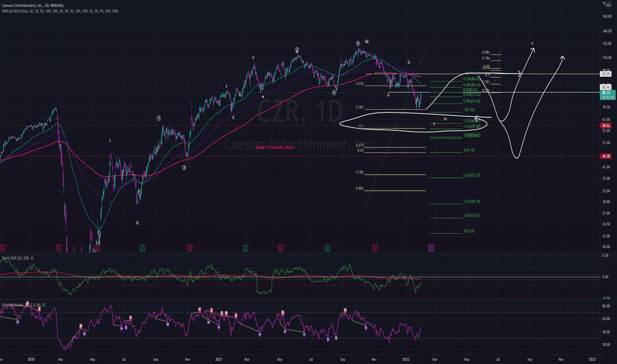Select the red 45.30 price label
This screenshot has height=364, width=617.
tap(606, 156)
